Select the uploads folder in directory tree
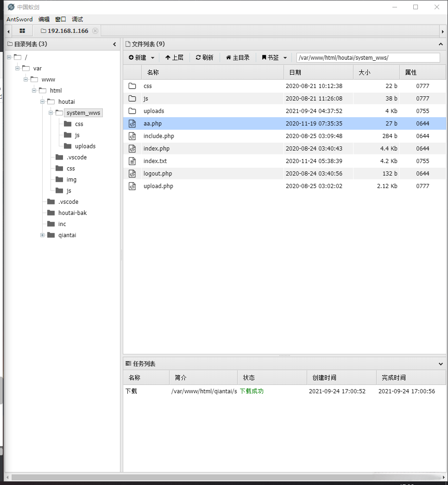Viewport: 448px width, 485px height. click(85, 146)
